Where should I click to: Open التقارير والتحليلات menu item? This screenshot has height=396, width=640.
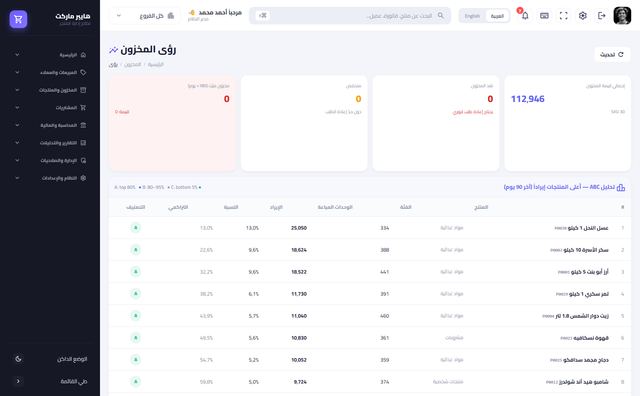click(50, 143)
